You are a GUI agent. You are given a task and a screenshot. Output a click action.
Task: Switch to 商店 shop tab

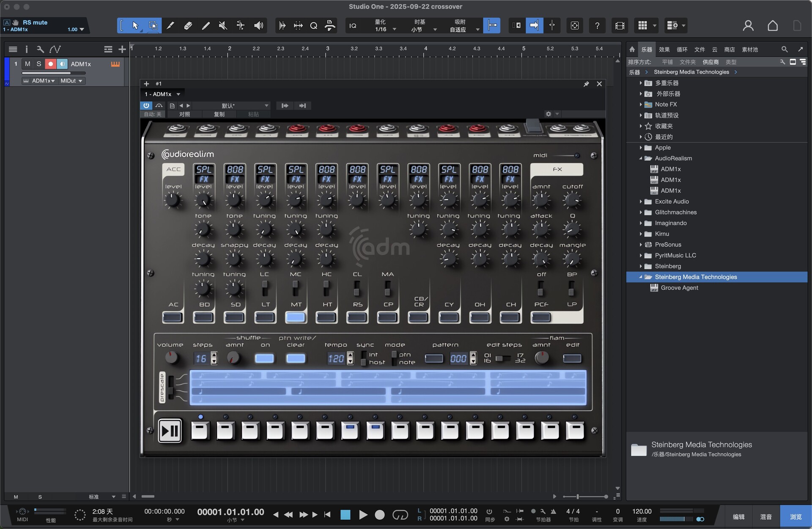(x=730, y=50)
